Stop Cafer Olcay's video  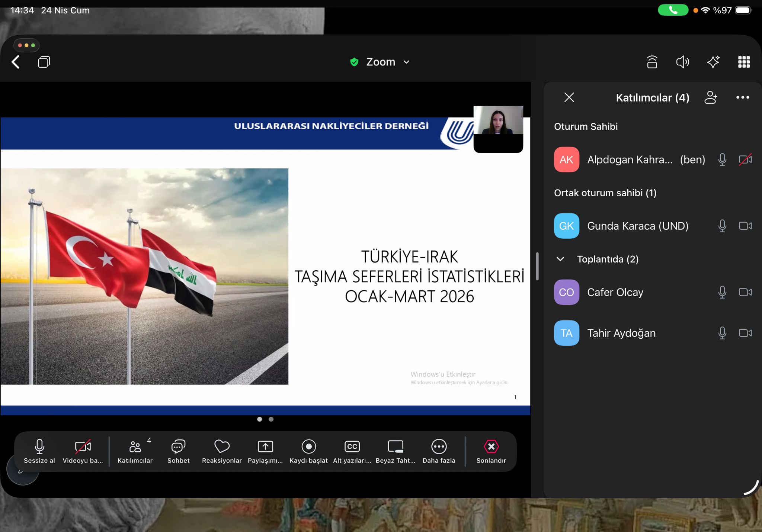coord(746,292)
